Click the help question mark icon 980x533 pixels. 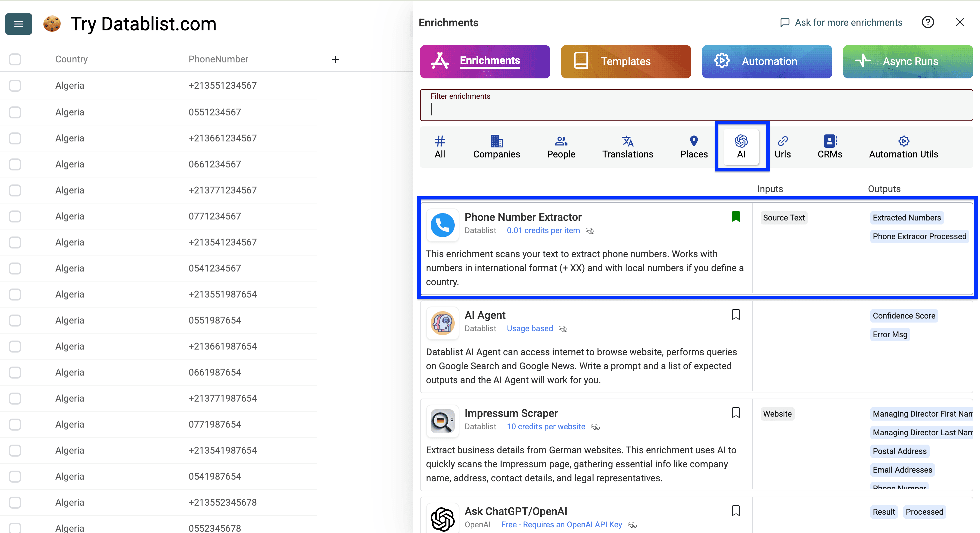point(928,22)
